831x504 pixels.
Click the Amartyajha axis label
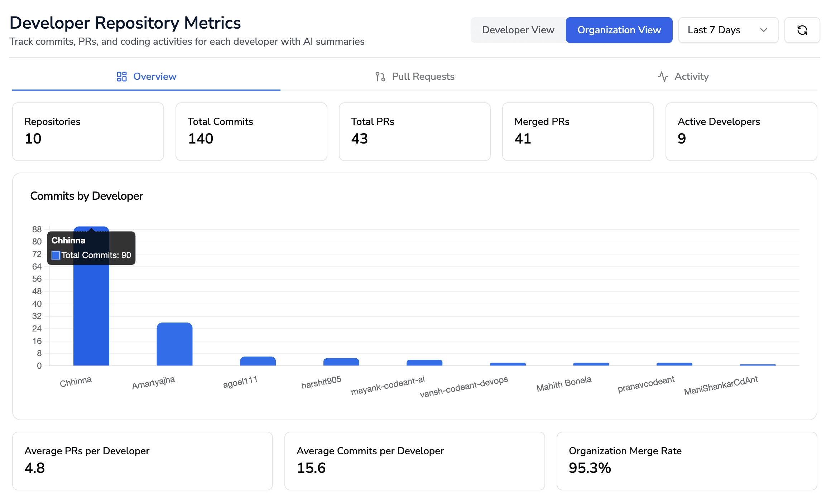click(x=153, y=383)
